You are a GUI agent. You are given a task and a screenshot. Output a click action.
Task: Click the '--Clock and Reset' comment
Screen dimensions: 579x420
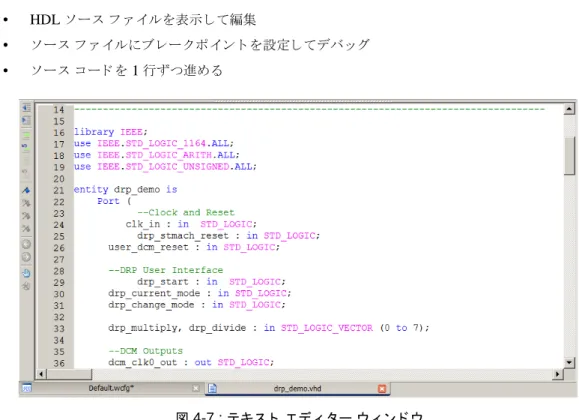click(x=186, y=212)
